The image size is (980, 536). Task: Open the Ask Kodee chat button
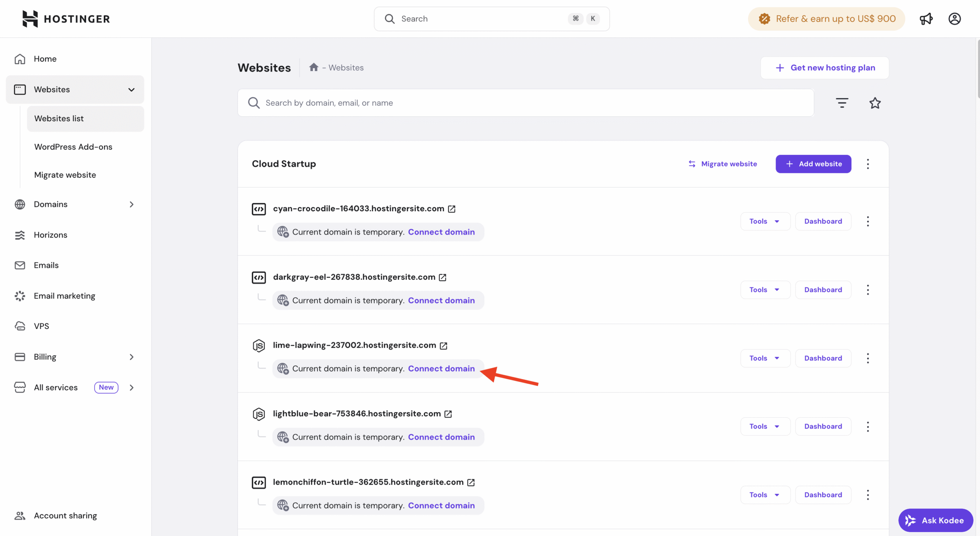tap(935, 520)
